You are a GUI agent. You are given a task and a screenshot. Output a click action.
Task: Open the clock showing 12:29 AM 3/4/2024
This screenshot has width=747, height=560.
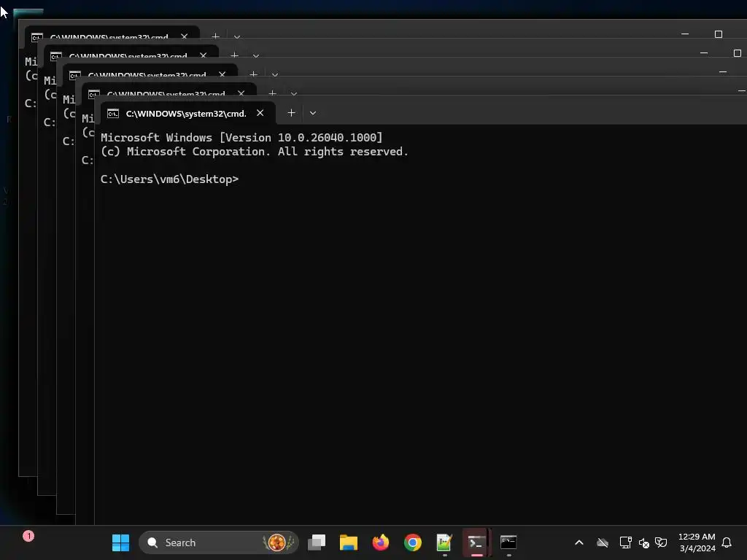697,542
